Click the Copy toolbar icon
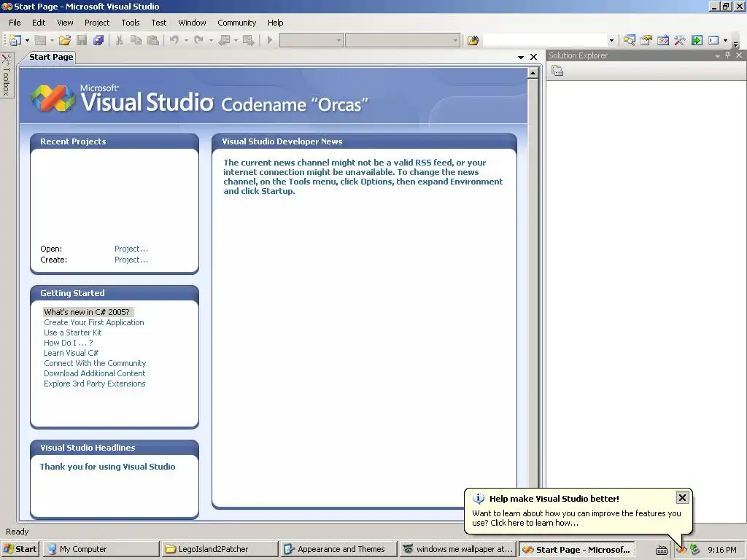This screenshot has height=560, width=747. tap(136, 40)
